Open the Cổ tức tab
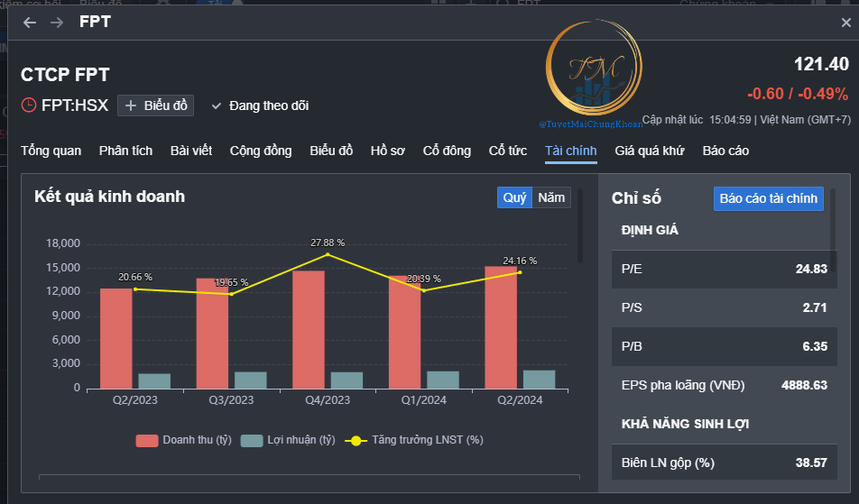Image resolution: width=859 pixels, height=504 pixels. click(x=507, y=151)
